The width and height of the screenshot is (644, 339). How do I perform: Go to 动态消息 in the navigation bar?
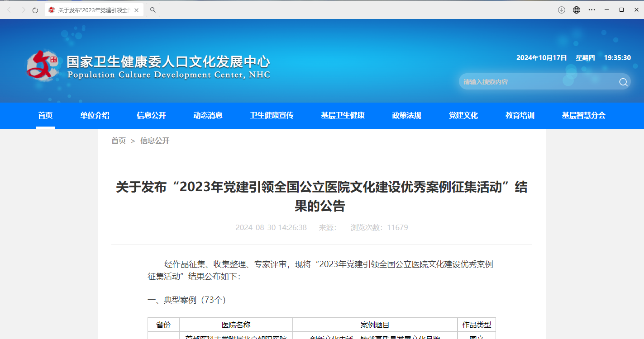pos(208,115)
